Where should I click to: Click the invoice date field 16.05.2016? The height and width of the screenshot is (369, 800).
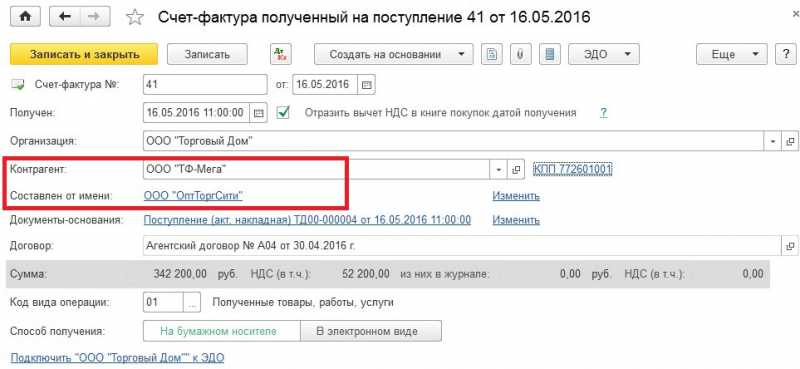(324, 85)
